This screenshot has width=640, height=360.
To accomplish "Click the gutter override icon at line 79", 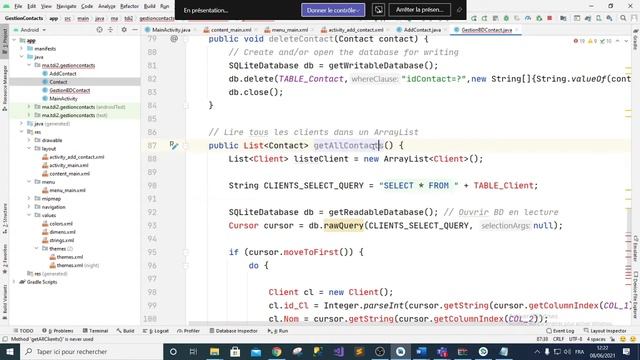I will coord(174,39).
